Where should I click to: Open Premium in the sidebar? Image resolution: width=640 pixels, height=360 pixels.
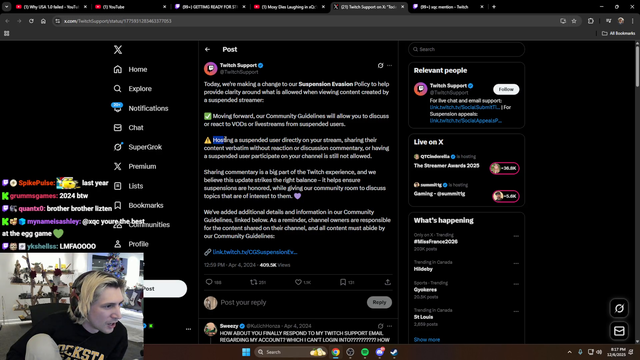pos(135,167)
